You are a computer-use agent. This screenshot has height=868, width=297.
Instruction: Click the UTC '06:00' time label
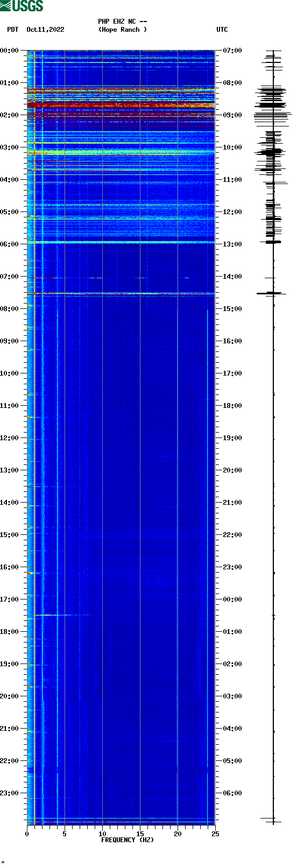232,793
